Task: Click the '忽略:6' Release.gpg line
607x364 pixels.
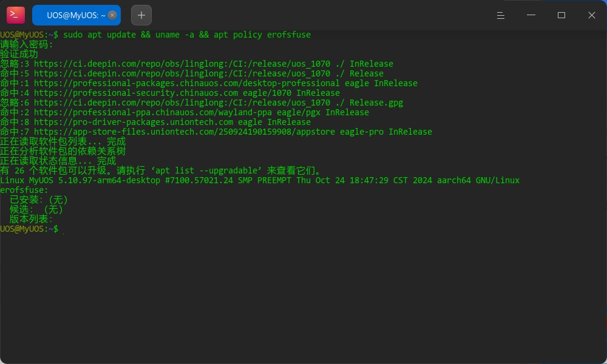Action: [x=202, y=103]
